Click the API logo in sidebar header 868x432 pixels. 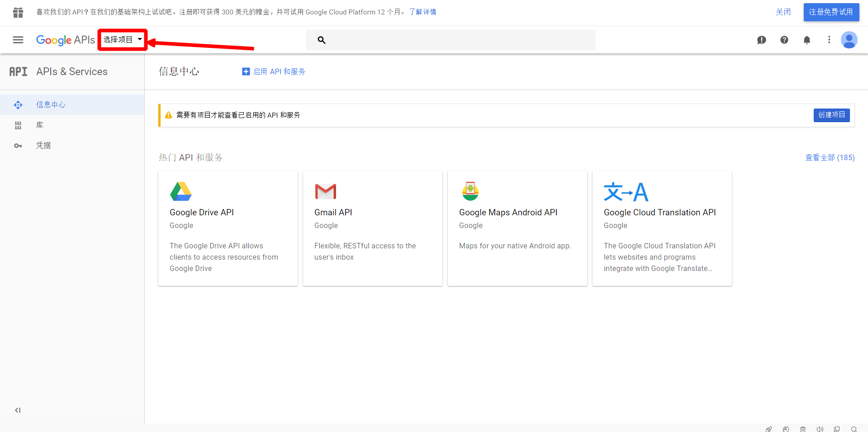pos(18,71)
